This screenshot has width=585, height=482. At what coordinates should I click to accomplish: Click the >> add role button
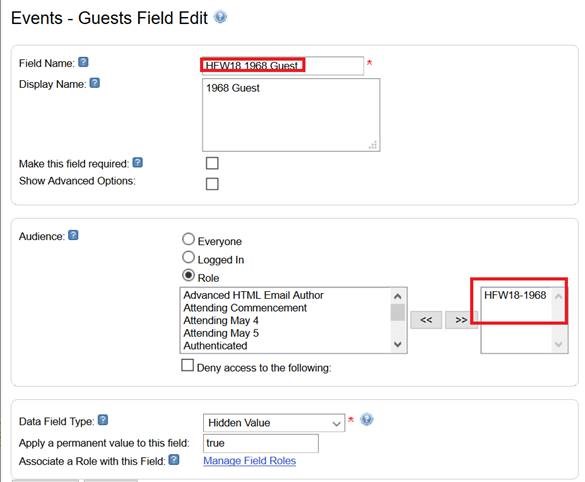click(461, 320)
